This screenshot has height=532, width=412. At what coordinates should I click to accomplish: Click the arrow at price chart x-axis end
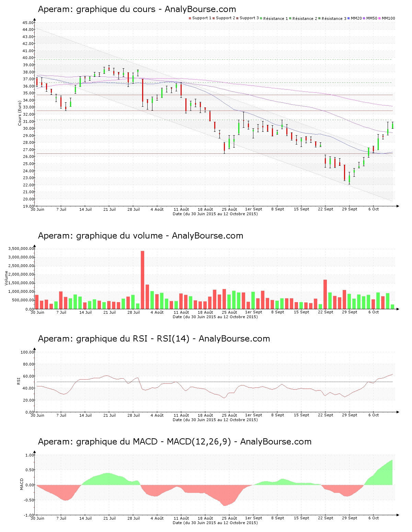(398, 206)
